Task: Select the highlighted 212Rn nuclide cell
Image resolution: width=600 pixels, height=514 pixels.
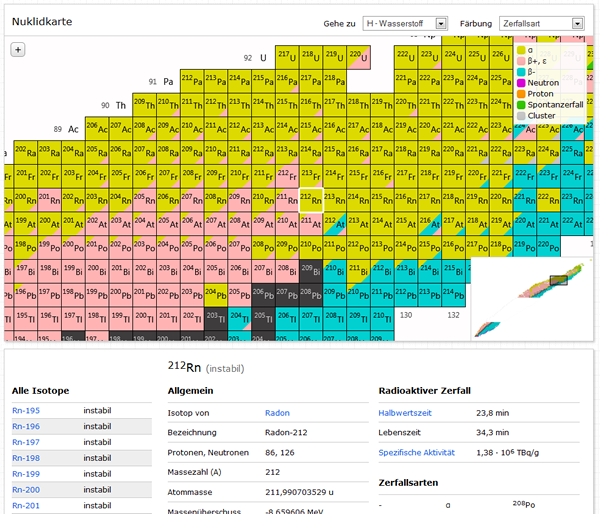Action: (x=311, y=200)
